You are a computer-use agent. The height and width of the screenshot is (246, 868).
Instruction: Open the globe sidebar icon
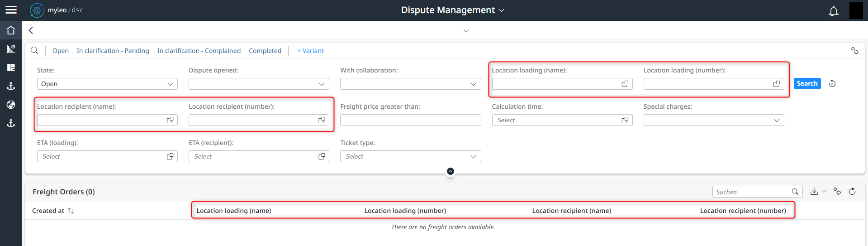[11, 105]
